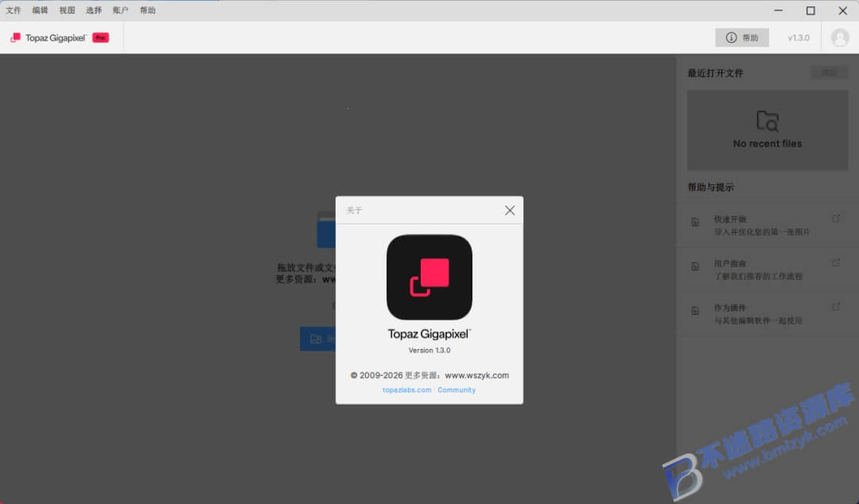This screenshot has width=859, height=504.
Task: Click the 关于 dialog title
Action: [354, 211]
